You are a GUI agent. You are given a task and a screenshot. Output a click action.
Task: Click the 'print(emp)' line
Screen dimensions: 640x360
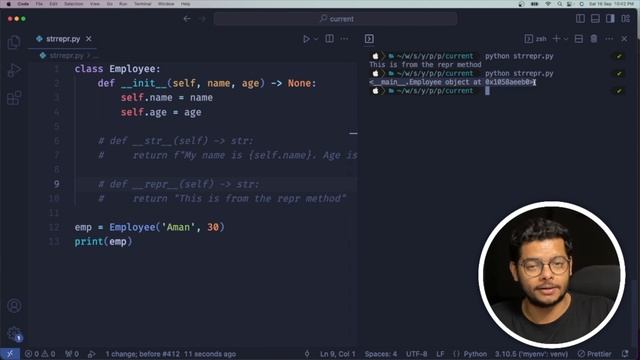103,242
